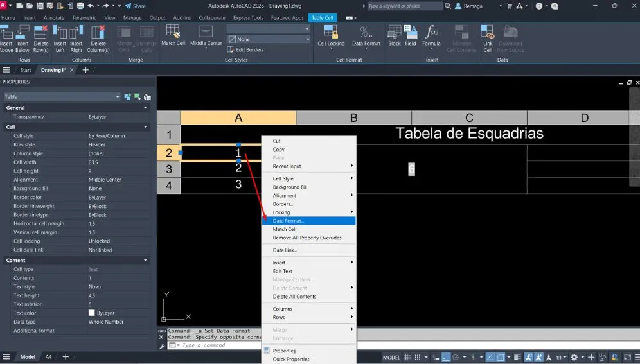Screen dimensions: 640x364
Task: Select column header B of the table
Action: click(x=353, y=117)
